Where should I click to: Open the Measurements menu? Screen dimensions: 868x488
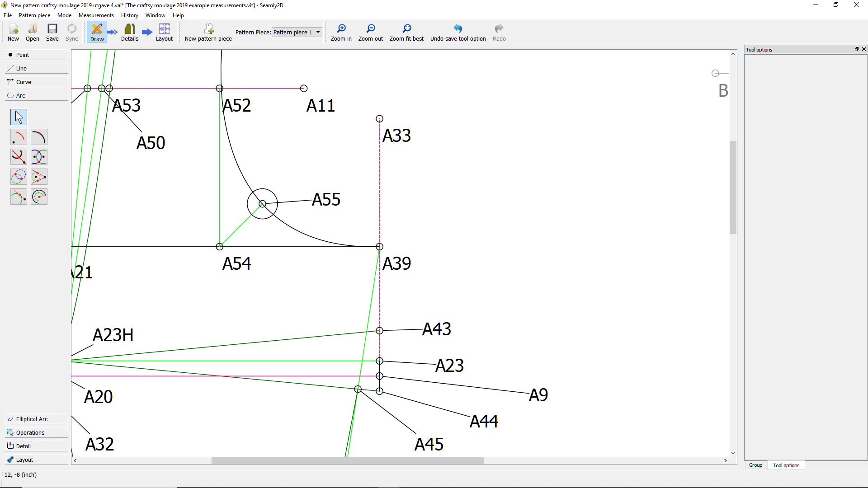coord(96,15)
